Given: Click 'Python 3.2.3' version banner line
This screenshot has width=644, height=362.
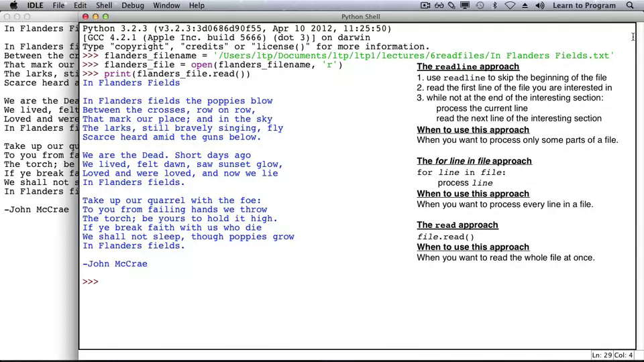Looking at the screenshot, I should click(237, 28).
